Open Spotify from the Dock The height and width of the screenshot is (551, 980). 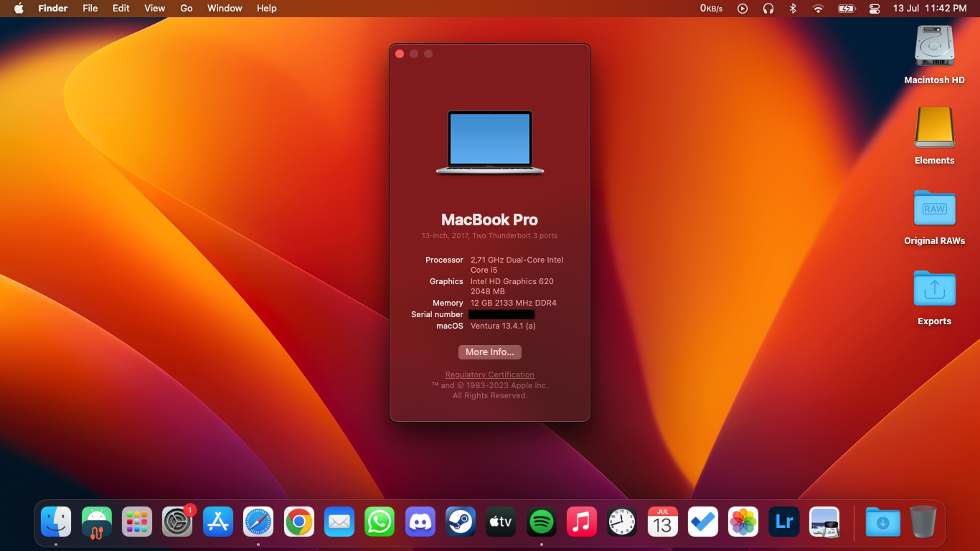(541, 522)
